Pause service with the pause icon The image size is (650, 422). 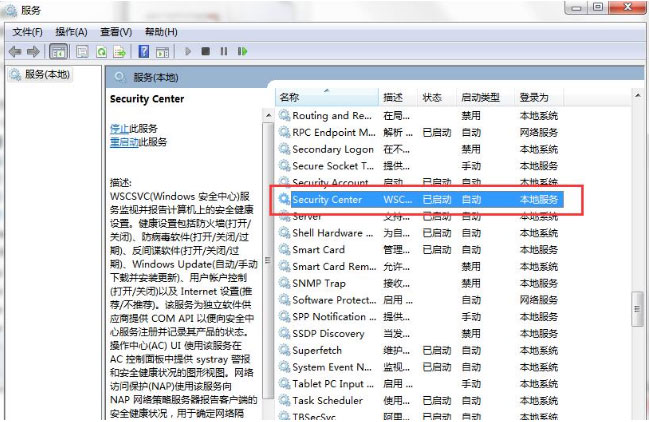point(223,51)
